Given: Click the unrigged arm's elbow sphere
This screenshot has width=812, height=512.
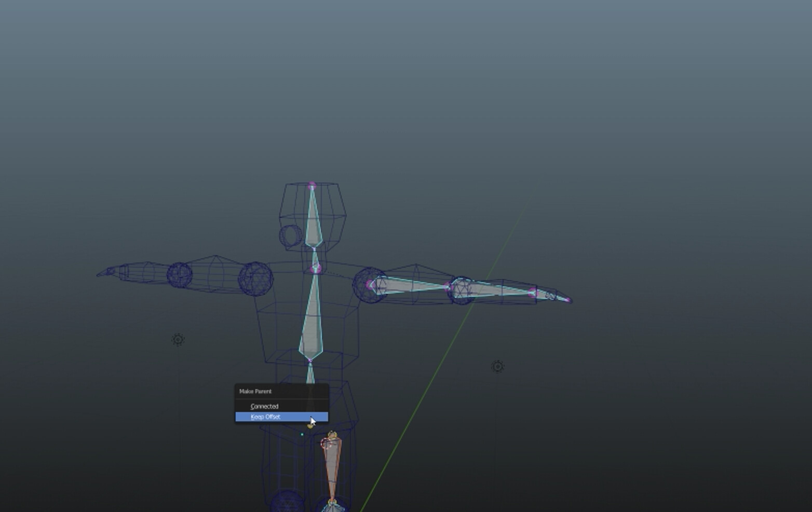Looking at the screenshot, I should tap(180, 274).
